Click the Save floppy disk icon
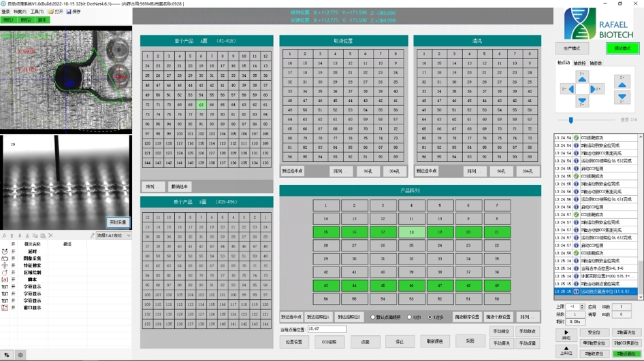Viewport: 644px width, 361px height. point(69,12)
